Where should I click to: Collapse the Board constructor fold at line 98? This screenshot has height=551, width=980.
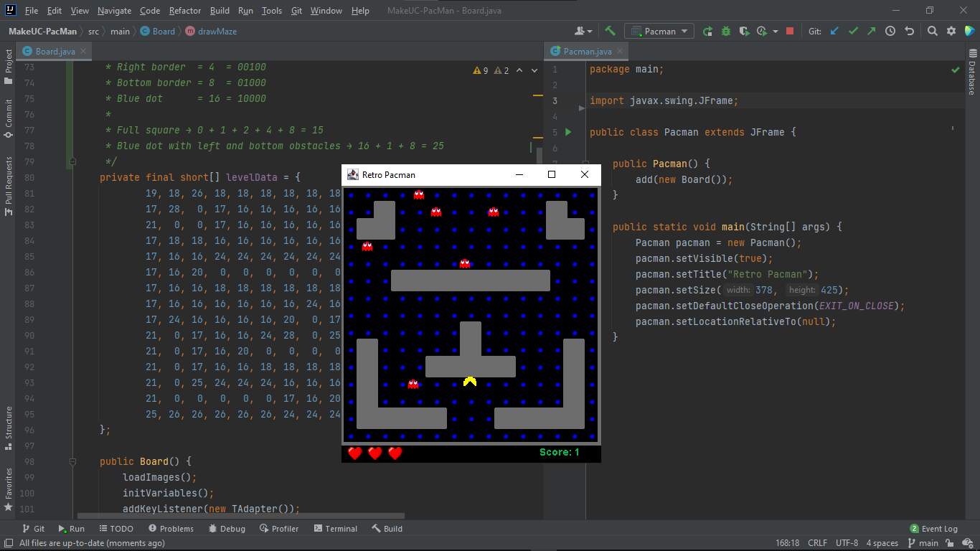pos(72,461)
